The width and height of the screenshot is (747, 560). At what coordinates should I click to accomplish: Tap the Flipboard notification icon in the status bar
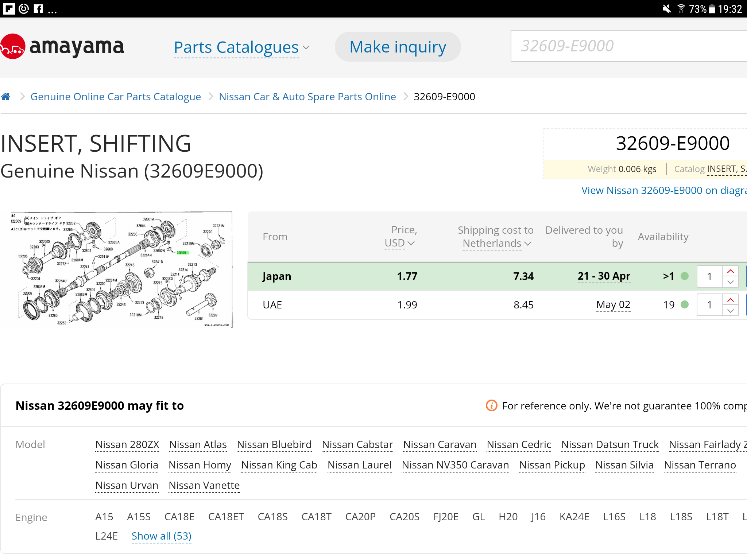point(9,8)
